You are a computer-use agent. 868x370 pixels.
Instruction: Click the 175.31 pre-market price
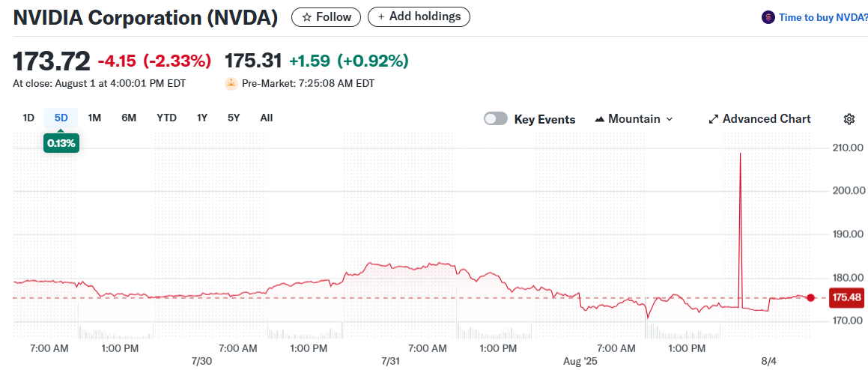(x=254, y=61)
